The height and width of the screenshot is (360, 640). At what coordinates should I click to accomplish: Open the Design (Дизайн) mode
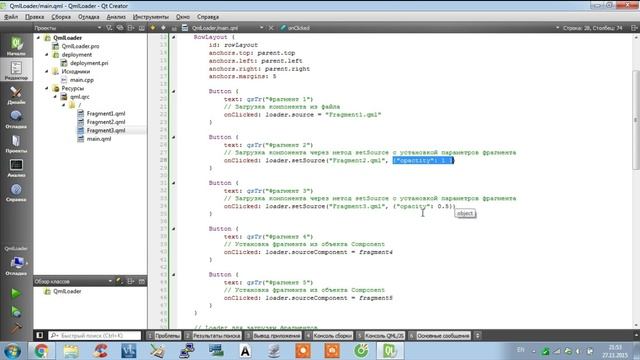16,94
